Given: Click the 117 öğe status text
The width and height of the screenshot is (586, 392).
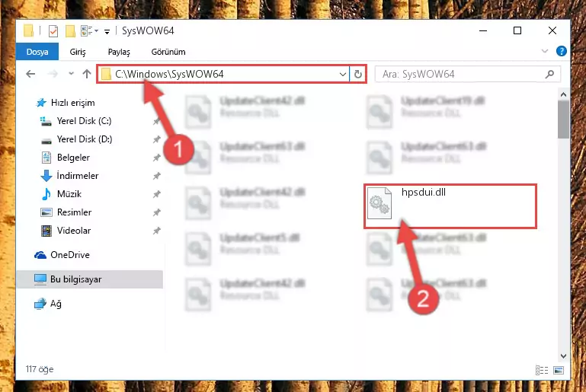Looking at the screenshot, I should [40, 369].
